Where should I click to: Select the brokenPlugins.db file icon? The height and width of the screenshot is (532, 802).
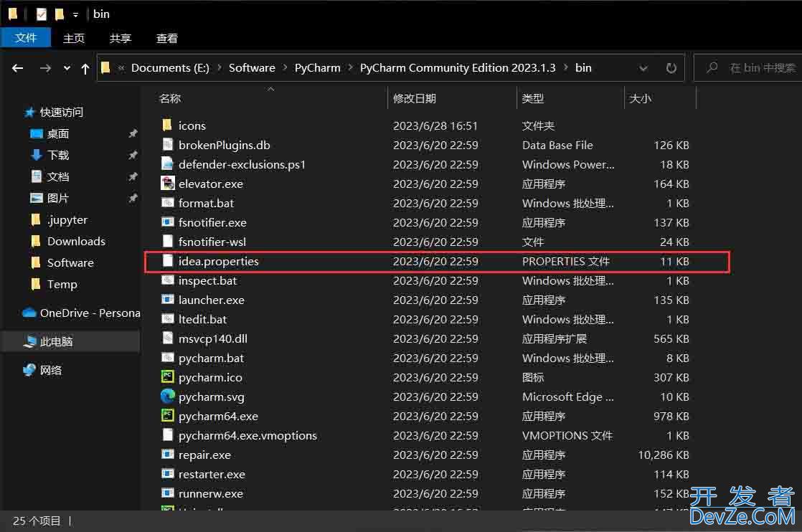pos(167,145)
